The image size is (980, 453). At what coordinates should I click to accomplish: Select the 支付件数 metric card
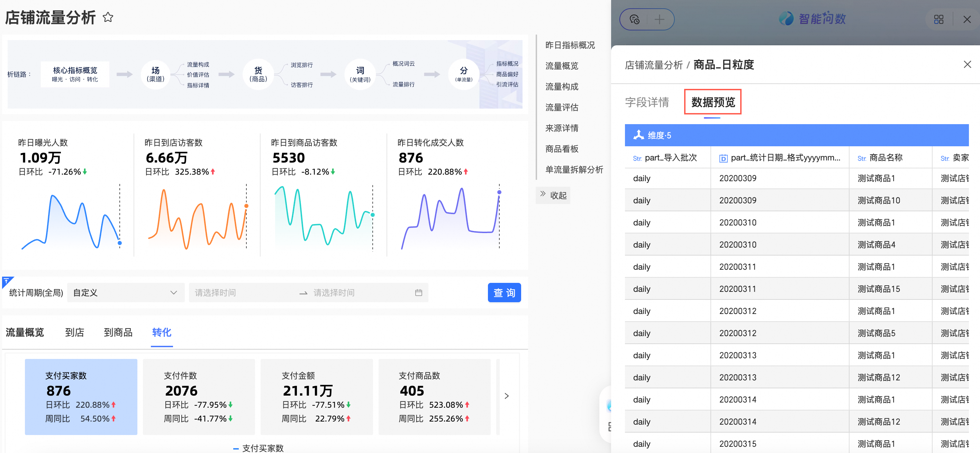199,396
